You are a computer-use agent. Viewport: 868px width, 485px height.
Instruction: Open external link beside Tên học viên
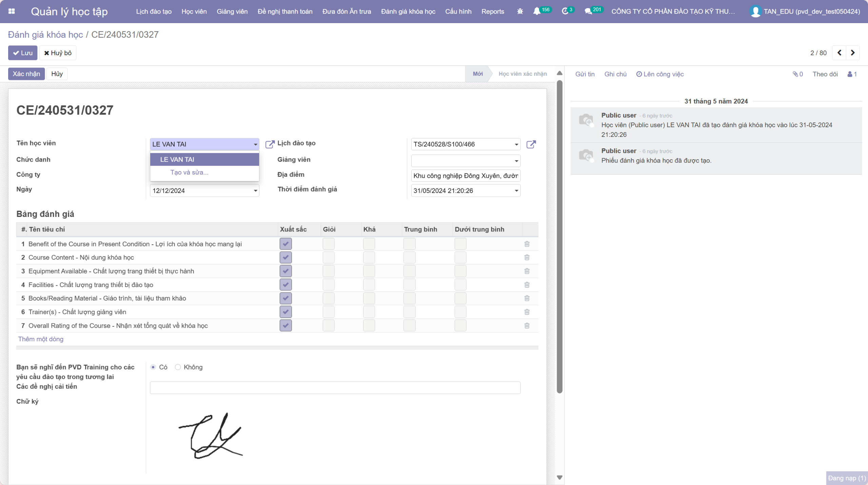(x=270, y=144)
